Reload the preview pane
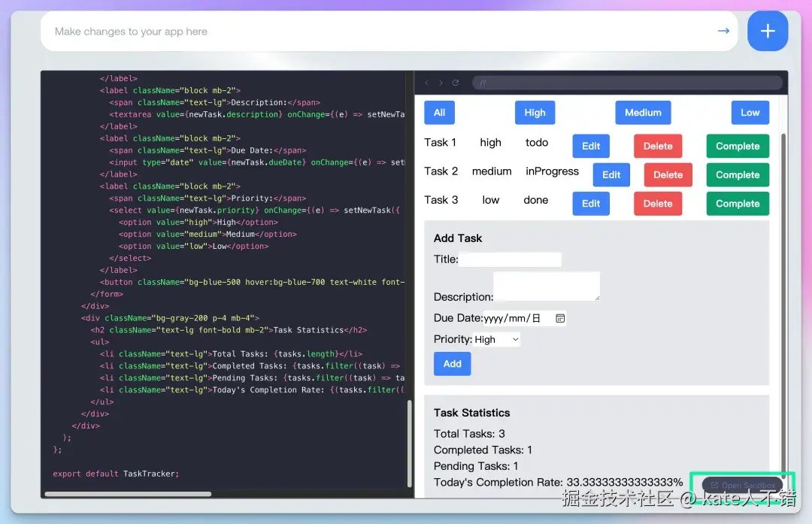 click(x=455, y=83)
